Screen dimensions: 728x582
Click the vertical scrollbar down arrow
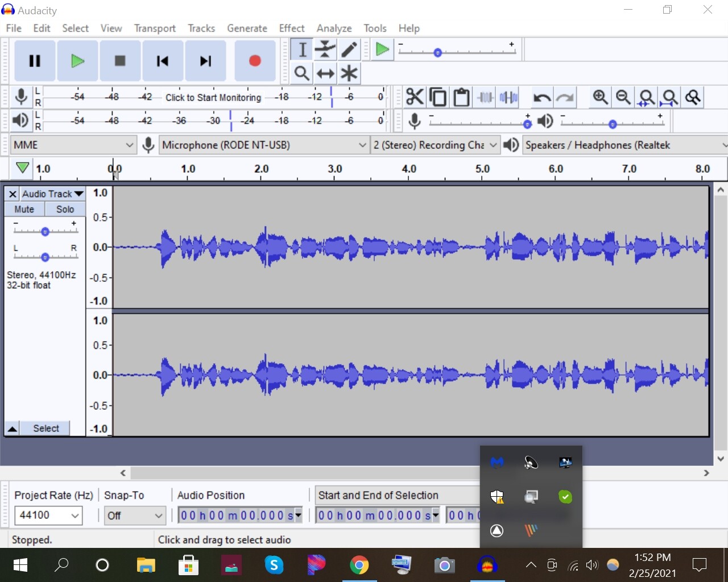(x=721, y=459)
